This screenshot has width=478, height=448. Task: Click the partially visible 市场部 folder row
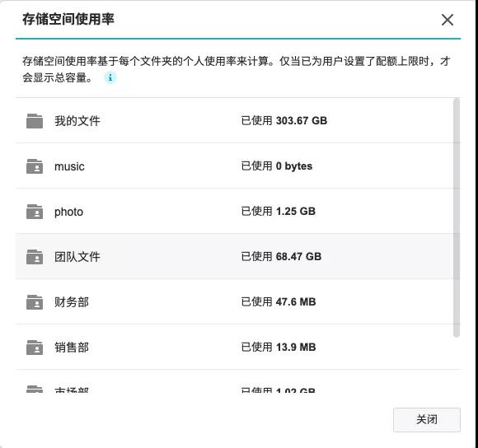click(x=238, y=389)
